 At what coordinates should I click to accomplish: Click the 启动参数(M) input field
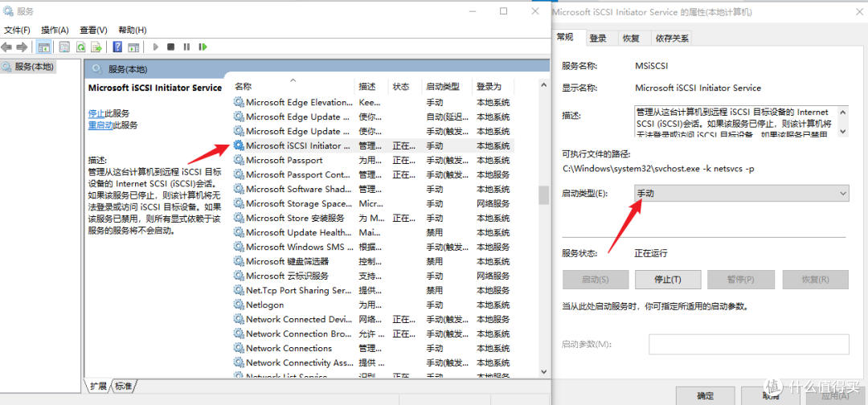749,344
